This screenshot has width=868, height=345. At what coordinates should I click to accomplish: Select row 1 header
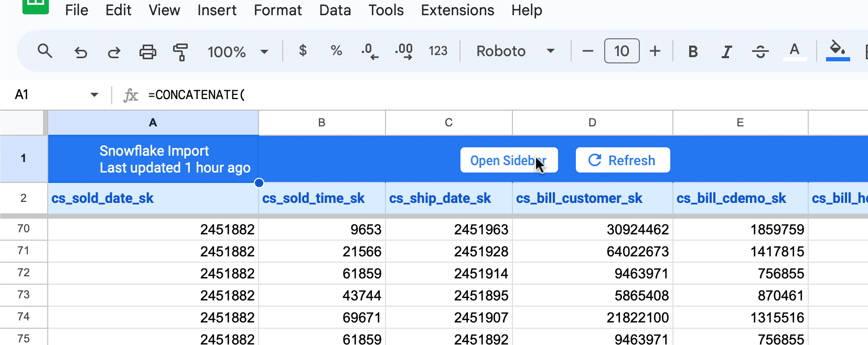pos(24,158)
